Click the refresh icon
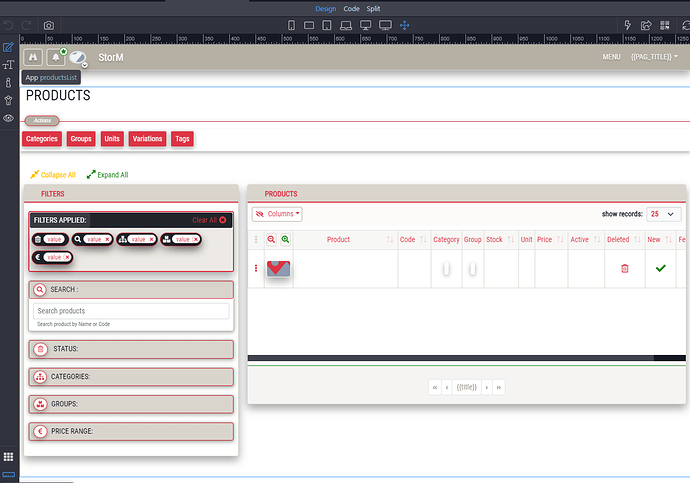This screenshot has width=690, height=483. click(686, 26)
